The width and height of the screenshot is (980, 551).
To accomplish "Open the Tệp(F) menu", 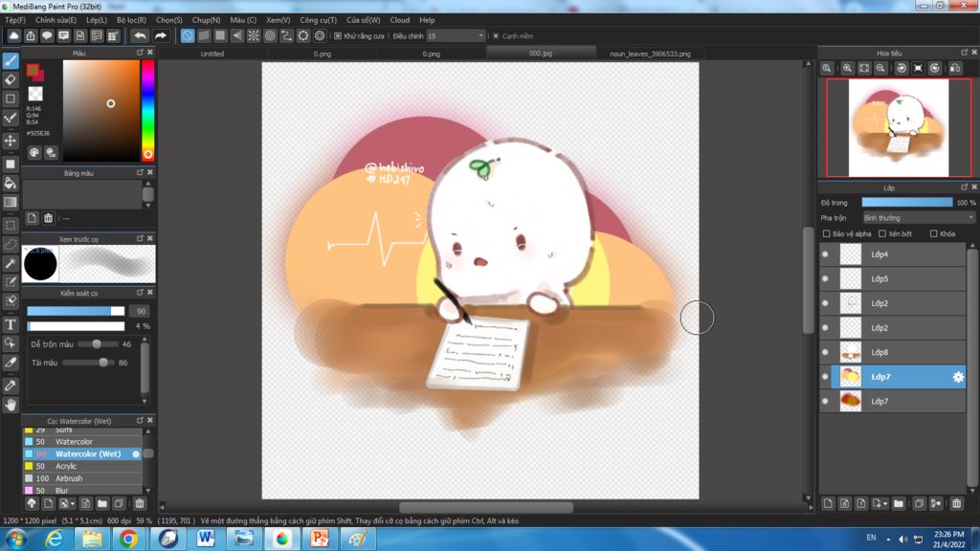I will [15, 20].
